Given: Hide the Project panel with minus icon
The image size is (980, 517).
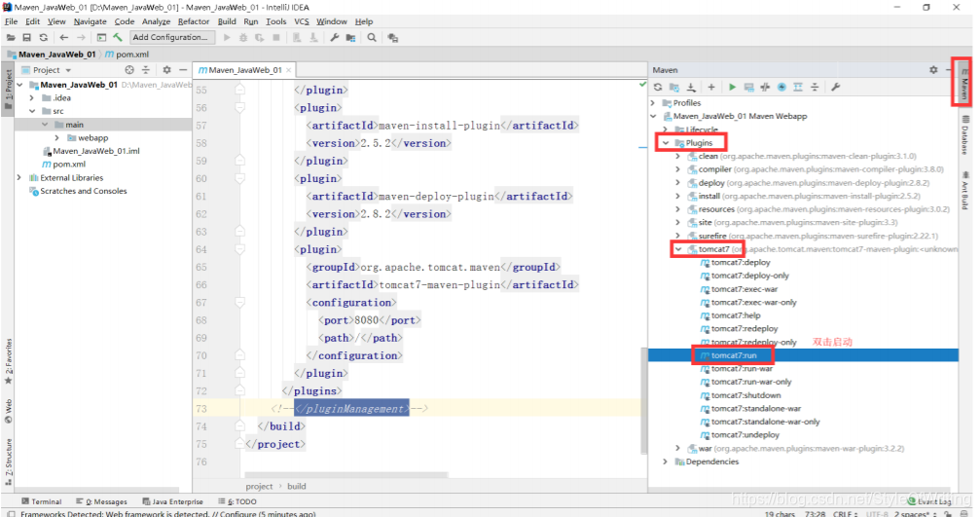Looking at the screenshot, I should (x=183, y=70).
